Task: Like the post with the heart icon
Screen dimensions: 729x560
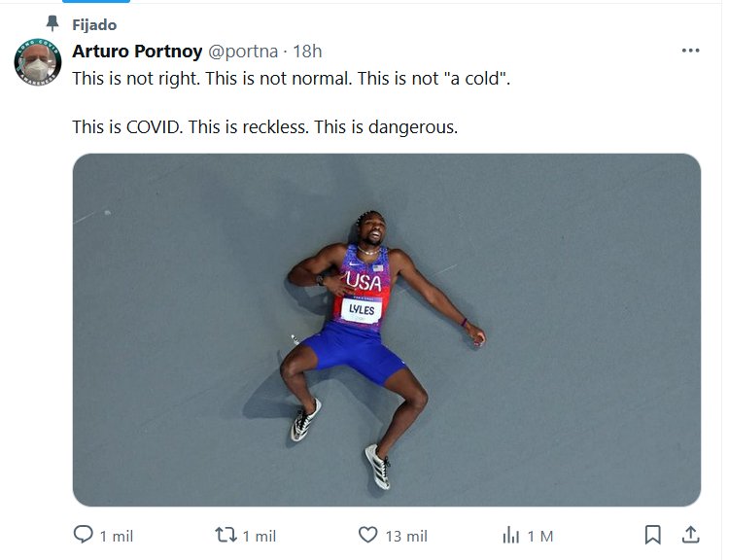Action: (x=367, y=535)
